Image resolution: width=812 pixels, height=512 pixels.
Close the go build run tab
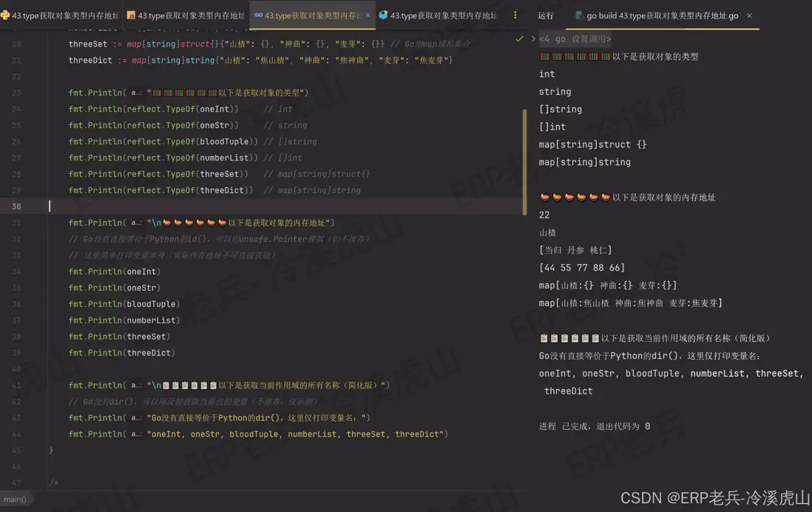pyautogui.click(x=749, y=16)
